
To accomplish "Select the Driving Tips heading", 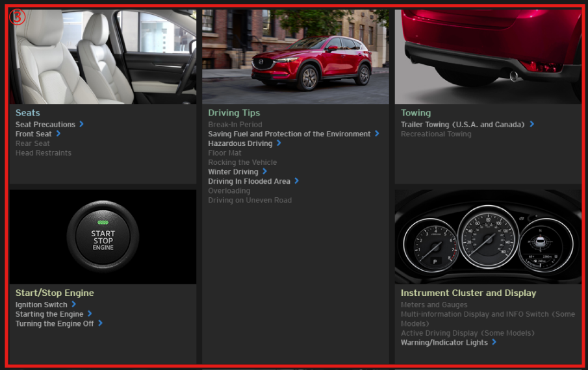I will tap(234, 113).
